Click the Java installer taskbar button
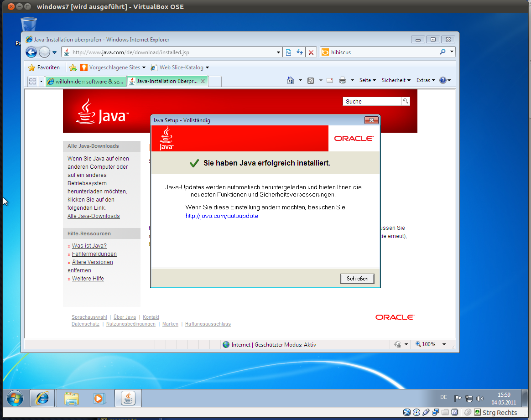531x420 pixels. (x=128, y=399)
